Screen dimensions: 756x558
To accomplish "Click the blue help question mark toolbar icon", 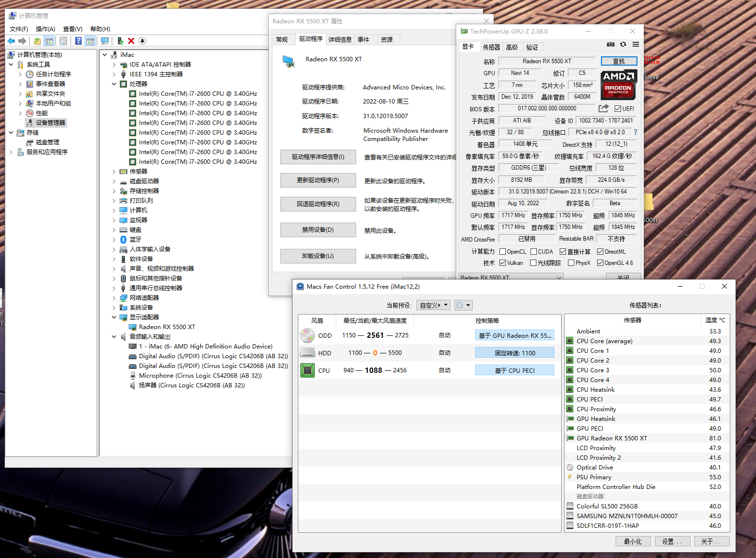I will point(78,41).
